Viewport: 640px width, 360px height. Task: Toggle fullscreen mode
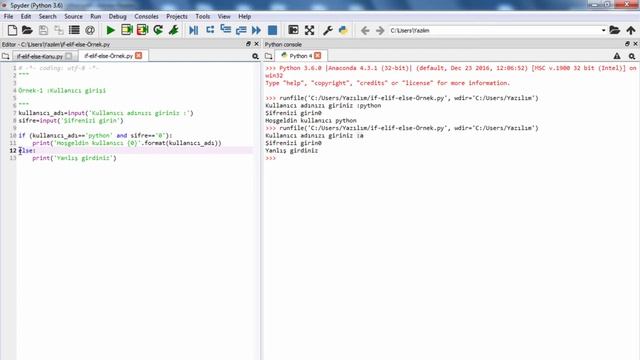coord(309,30)
